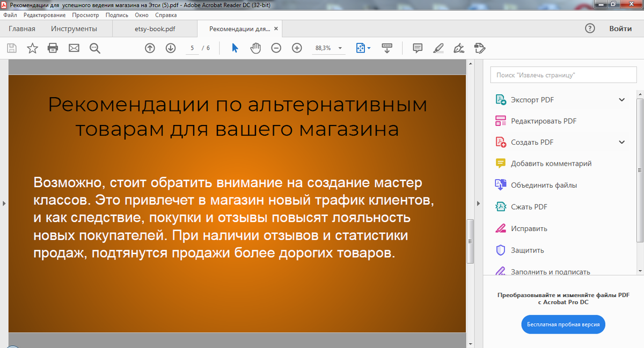Click the page number input field
Image resolution: width=644 pixels, height=348 pixels.
[x=192, y=48]
